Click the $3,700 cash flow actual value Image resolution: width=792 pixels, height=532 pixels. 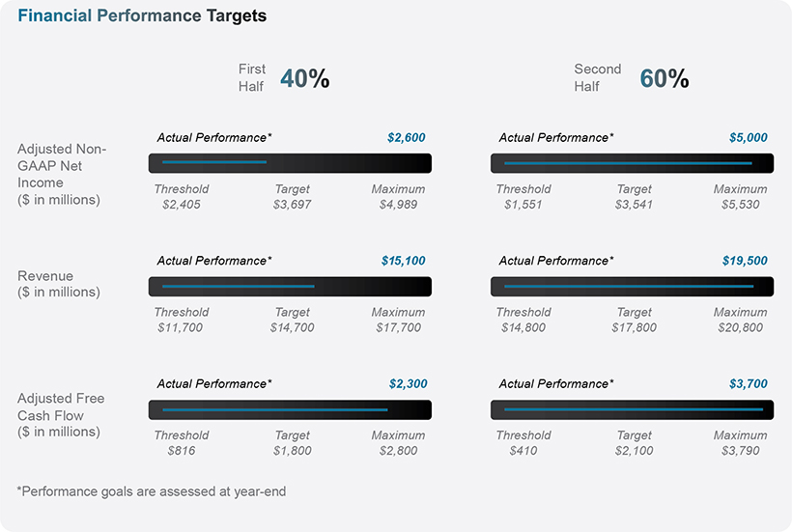click(x=748, y=384)
